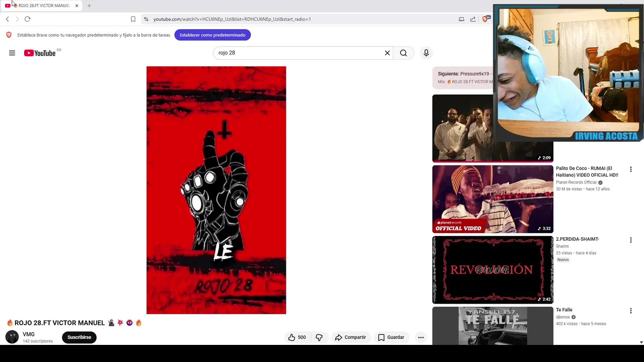Click the "142 suscriptores" text
This screenshot has width=644, height=362.
38,341
